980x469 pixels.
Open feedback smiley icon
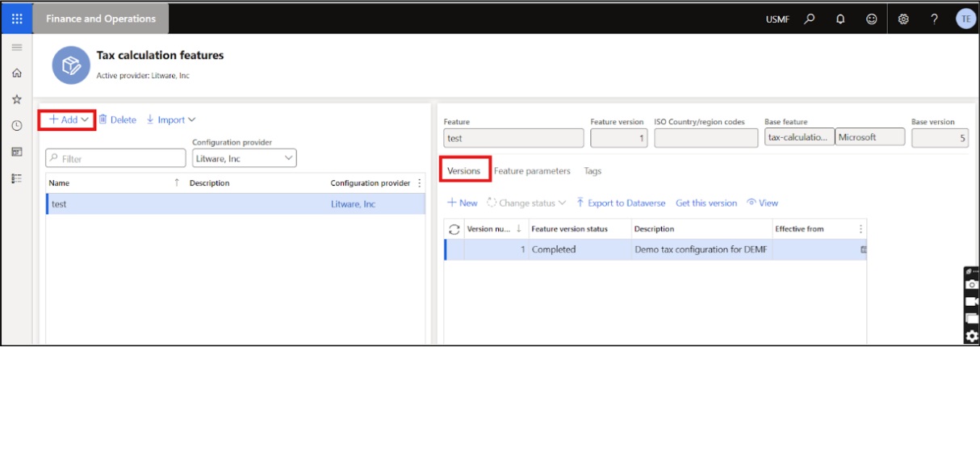coord(872,19)
